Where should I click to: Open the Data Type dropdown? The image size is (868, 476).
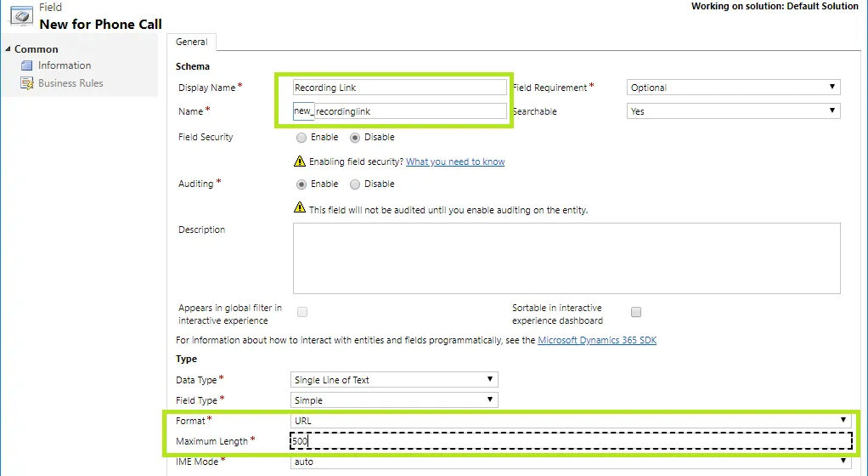coord(394,380)
